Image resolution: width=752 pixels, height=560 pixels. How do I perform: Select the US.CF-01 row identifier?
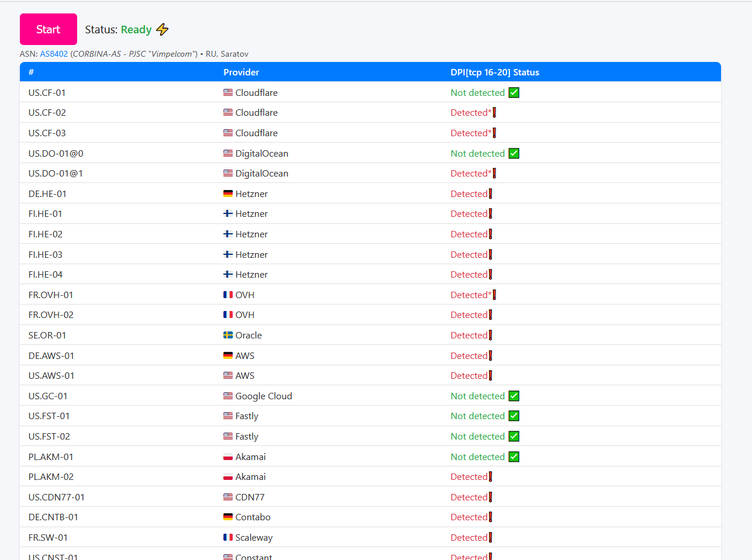[47, 92]
